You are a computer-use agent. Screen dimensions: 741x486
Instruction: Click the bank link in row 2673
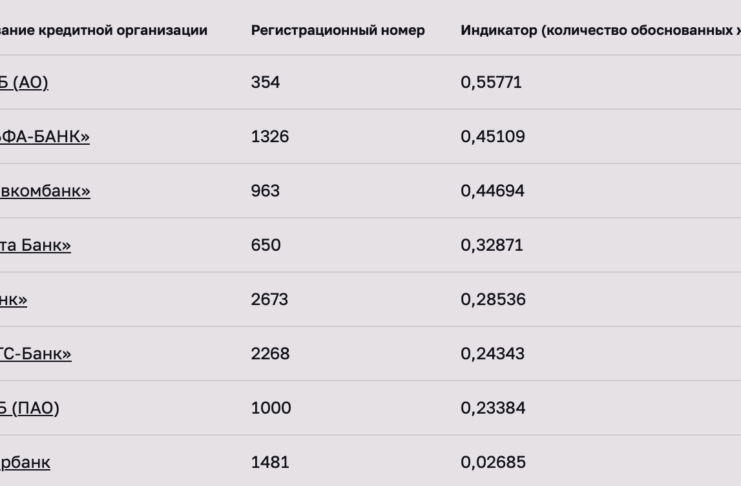coord(14,300)
